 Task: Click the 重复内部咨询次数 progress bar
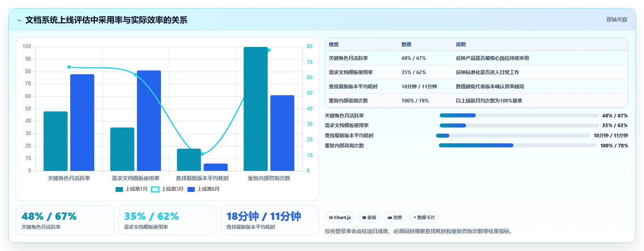(x=518, y=145)
